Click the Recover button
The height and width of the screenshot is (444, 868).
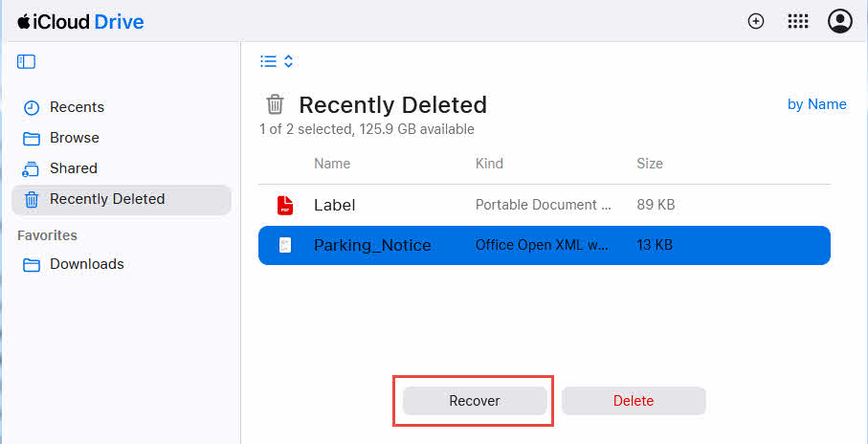pos(475,401)
